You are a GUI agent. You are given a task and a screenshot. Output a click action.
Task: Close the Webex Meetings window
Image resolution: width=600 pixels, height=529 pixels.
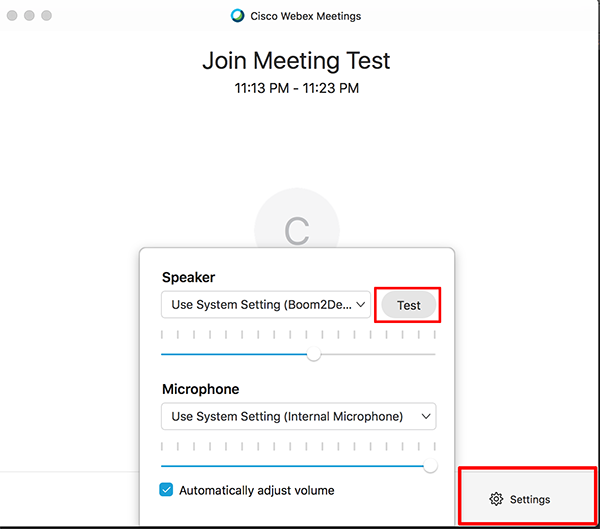(12, 16)
